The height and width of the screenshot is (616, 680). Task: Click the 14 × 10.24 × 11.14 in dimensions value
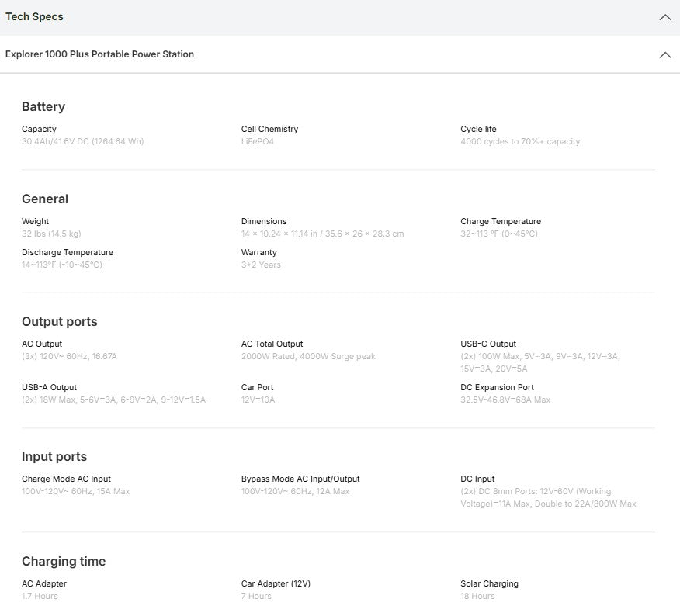click(x=322, y=234)
